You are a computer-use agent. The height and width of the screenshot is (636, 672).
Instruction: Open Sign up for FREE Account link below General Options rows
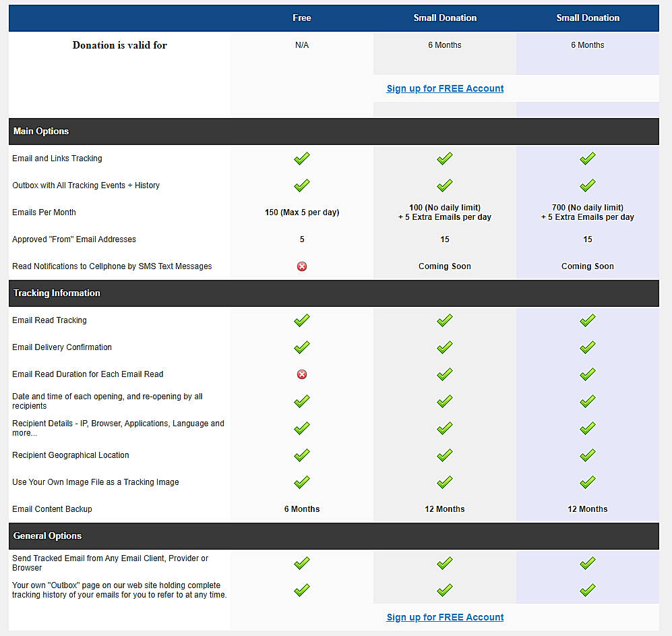pos(445,617)
